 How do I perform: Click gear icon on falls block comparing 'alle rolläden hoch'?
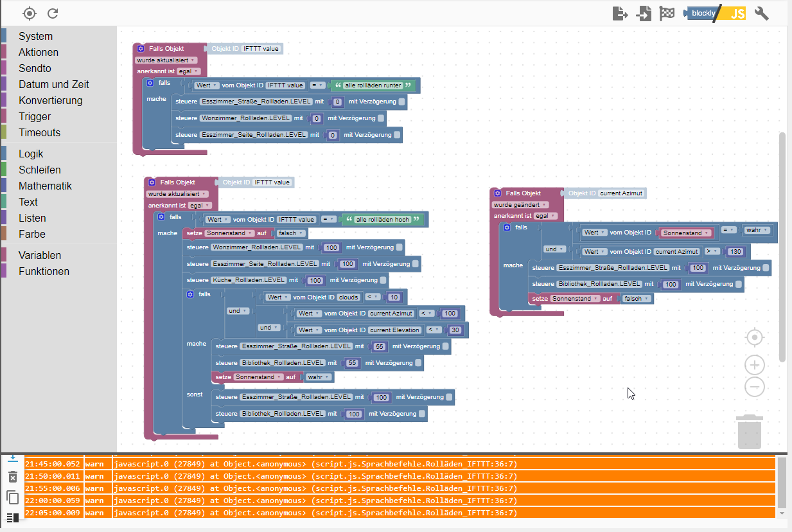pos(161,217)
